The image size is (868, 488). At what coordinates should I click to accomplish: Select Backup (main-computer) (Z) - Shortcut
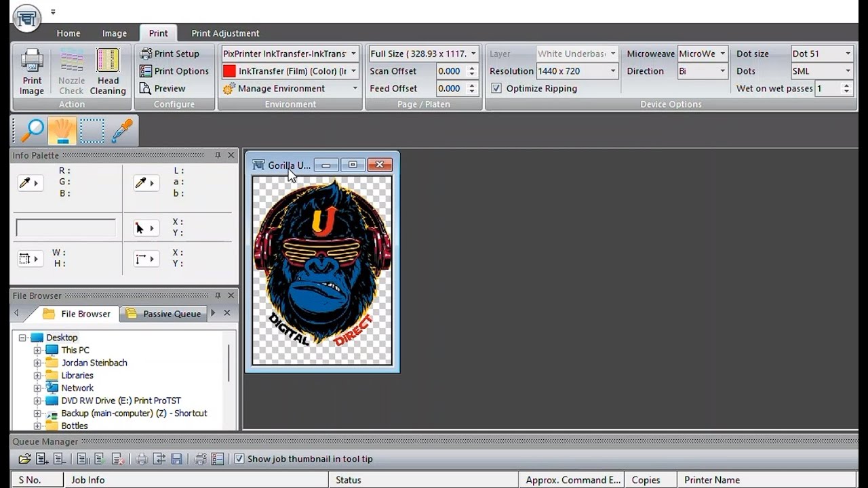[134, 413]
